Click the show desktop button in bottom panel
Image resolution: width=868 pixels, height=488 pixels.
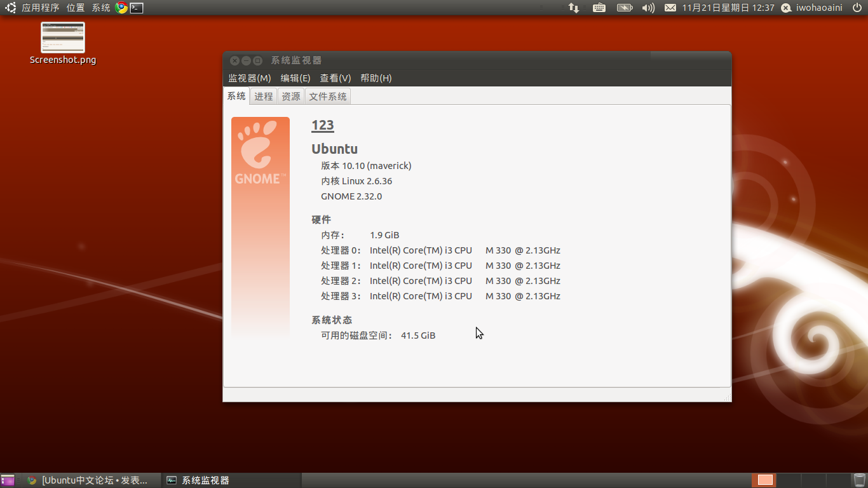8,480
